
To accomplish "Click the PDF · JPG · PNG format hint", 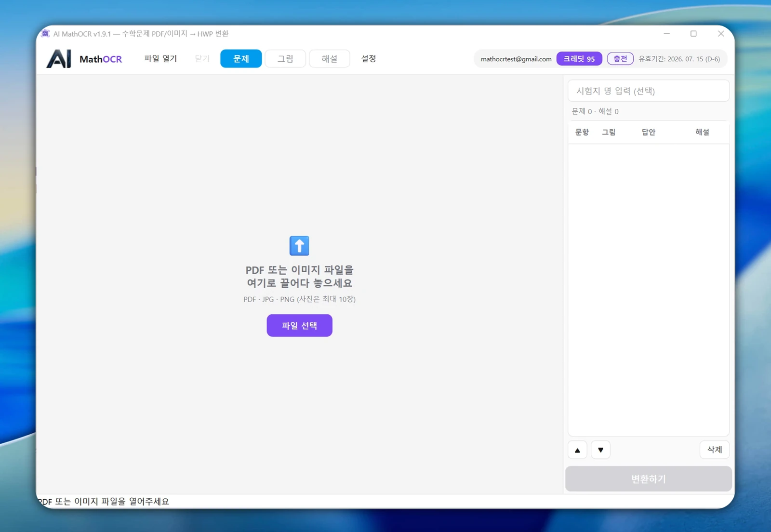I will click(300, 299).
